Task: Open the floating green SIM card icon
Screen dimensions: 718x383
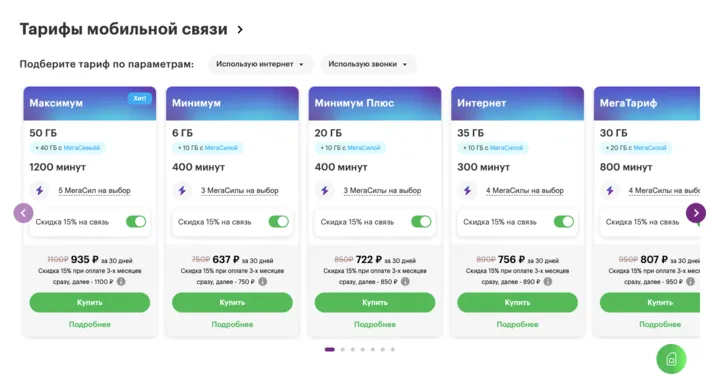Action: 671,359
